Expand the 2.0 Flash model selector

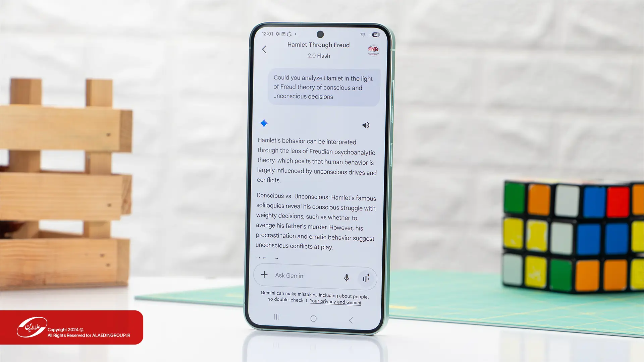tap(318, 55)
